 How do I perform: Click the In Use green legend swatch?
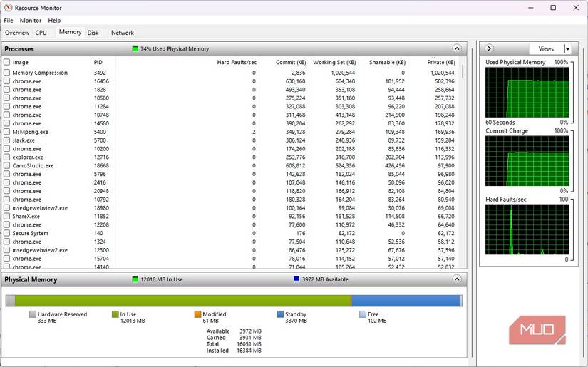pos(115,314)
